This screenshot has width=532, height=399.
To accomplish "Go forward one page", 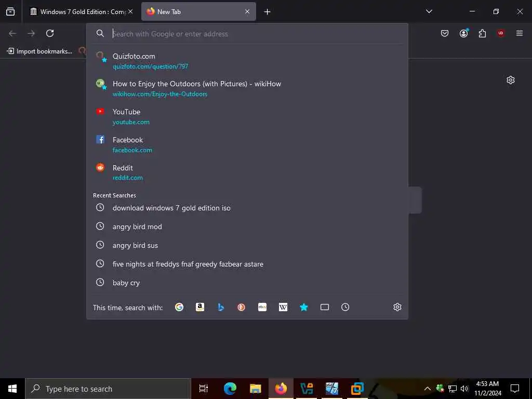I will tap(31, 33).
